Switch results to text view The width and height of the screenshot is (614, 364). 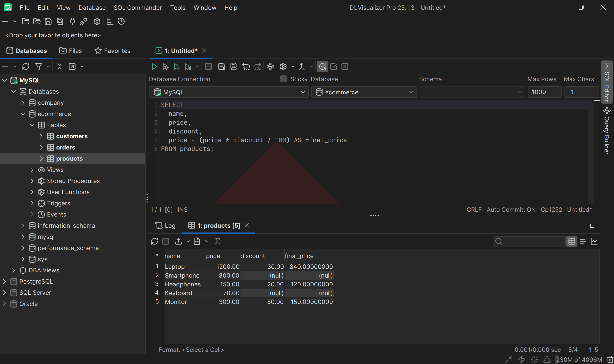[583, 241]
